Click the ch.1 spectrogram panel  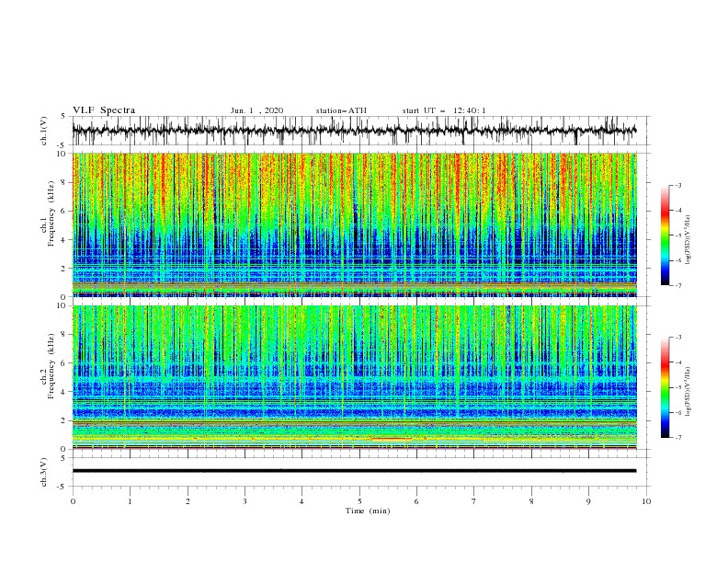(354, 224)
